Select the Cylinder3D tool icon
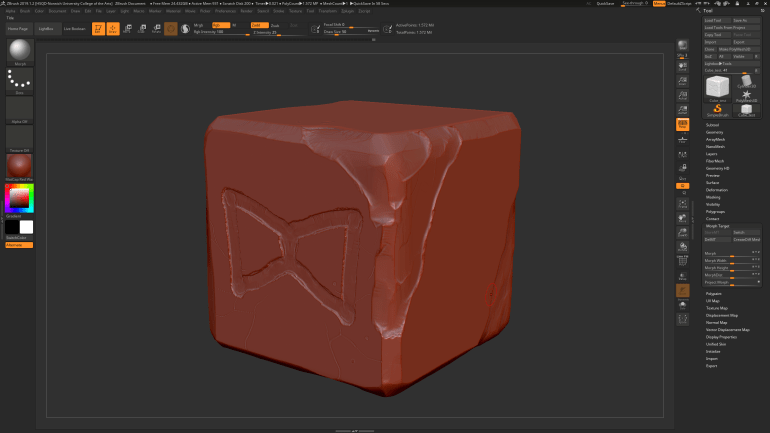The width and height of the screenshot is (770, 433). 746,81
